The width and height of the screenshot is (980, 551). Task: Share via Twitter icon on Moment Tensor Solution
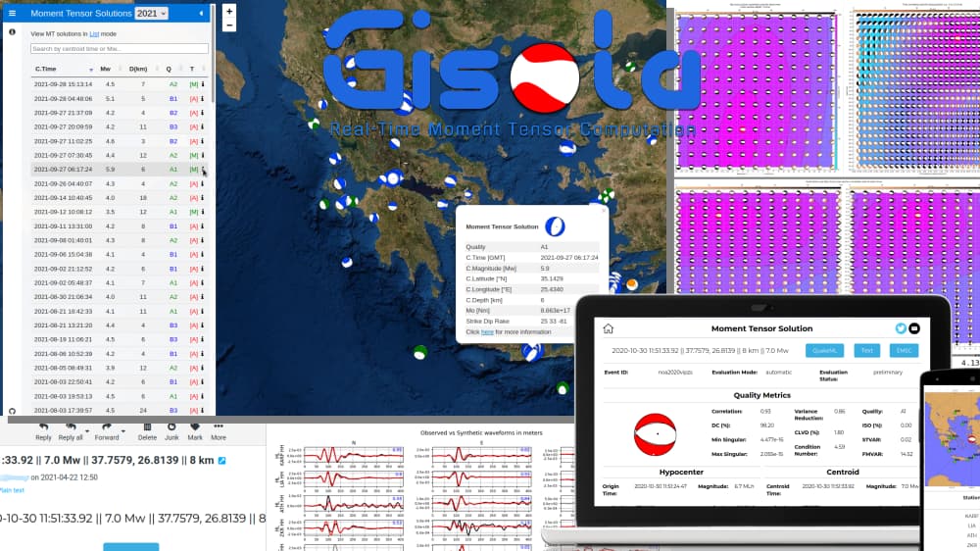(901, 328)
